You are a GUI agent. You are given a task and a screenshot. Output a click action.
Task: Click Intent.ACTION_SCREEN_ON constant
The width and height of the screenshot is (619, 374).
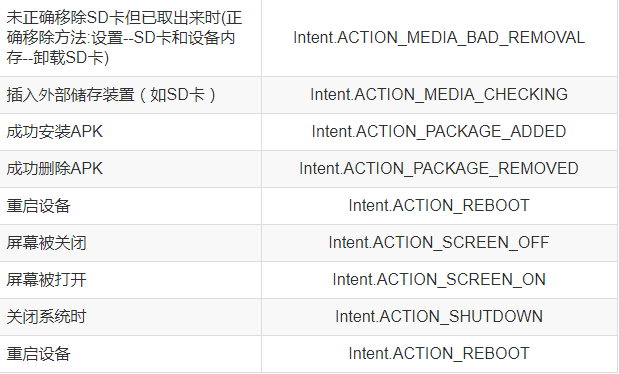click(439, 280)
